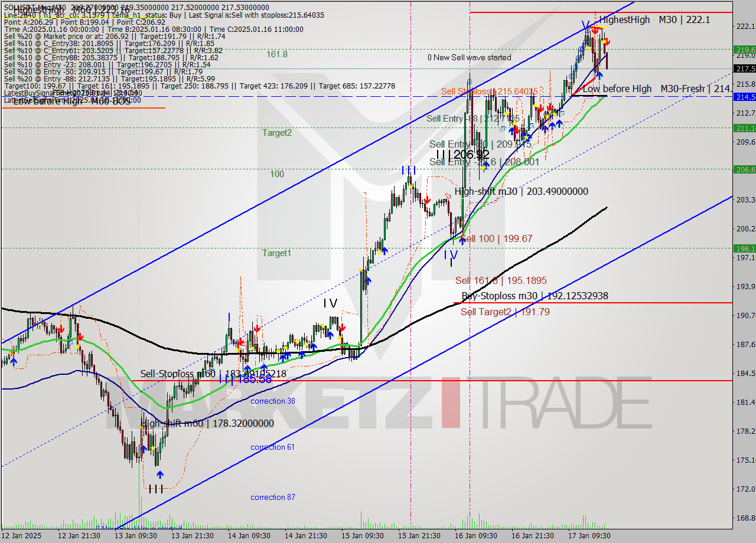Viewport: 756px width, 543px height.
Task: Select the green 198.1 price tag
Action: (x=744, y=248)
